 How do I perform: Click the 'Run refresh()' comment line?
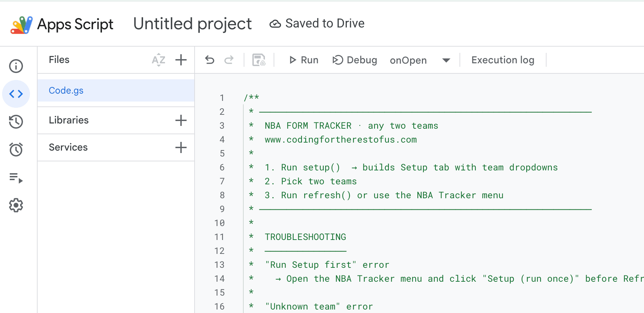tap(384, 195)
